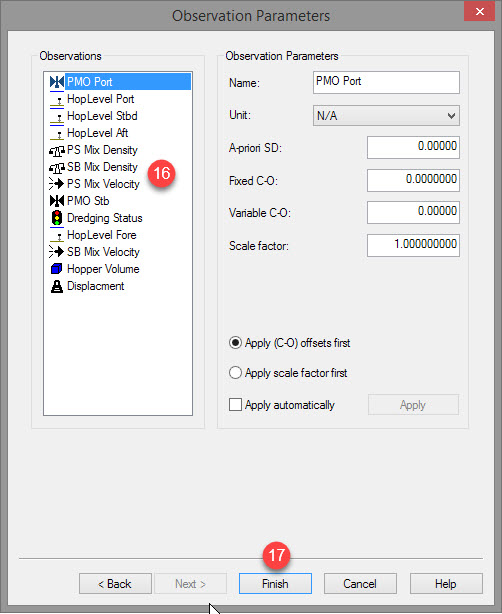Click the Hopper Volume cube icon
The width and height of the screenshot is (502, 614).
[x=57, y=269]
